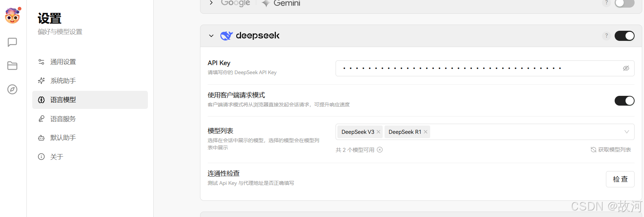Open help for deepseek provider
644x217 pixels.
pyautogui.click(x=606, y=36)
